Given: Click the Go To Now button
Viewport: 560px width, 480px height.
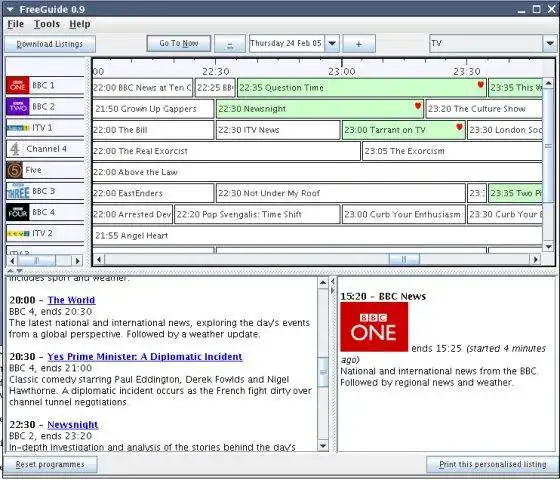Looking at the screenshot, I should pyautogui.click(x=179, y=44).
